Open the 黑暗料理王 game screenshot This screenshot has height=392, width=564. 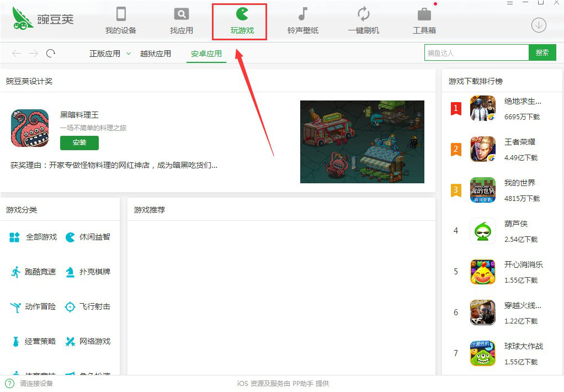click(x=362, y=142)
